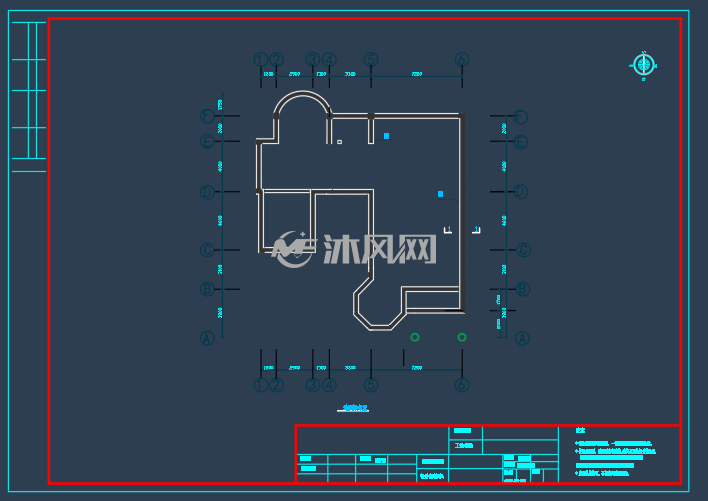
Task: Select axis bubble 3 in the top row
Action: point(312,60)
